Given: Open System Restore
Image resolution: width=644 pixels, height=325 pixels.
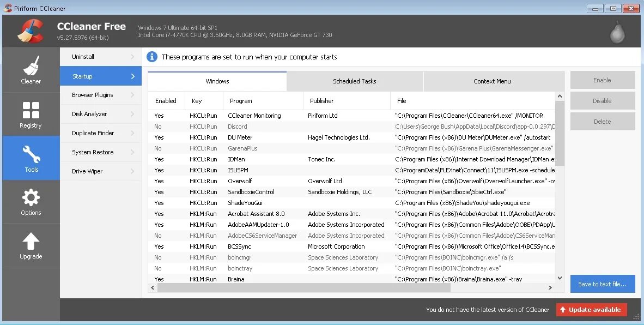Looking at the screenshot, I should [101, 152].
